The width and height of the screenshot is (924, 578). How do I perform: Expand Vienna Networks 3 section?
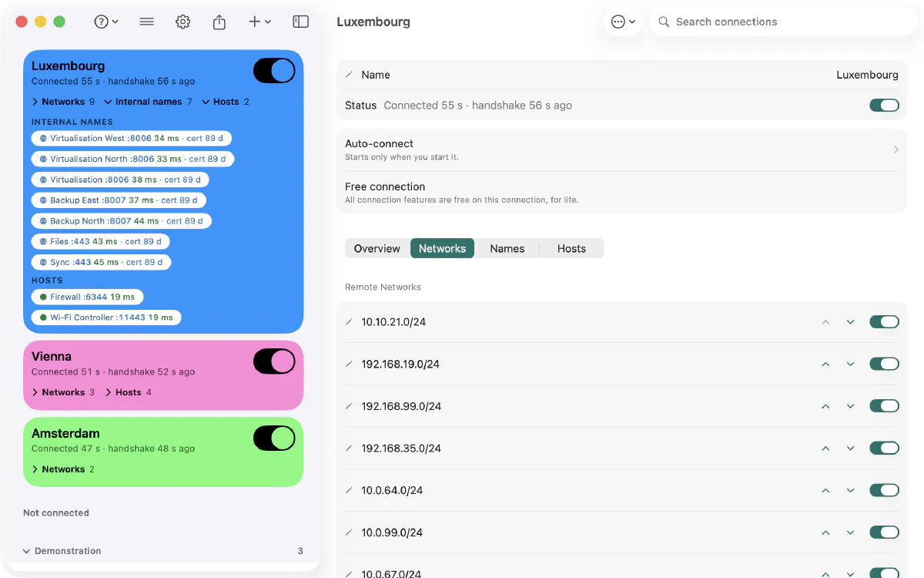click(63, 392)
